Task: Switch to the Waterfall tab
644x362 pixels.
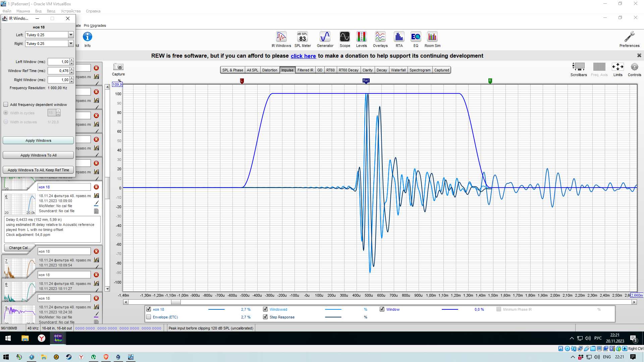Action: [398, 70]
